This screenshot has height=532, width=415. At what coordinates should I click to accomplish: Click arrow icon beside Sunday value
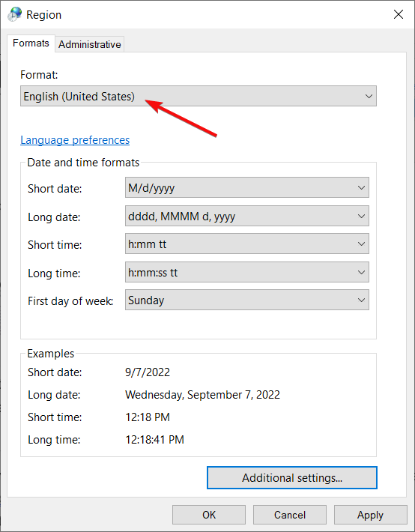tap(361, 300)
